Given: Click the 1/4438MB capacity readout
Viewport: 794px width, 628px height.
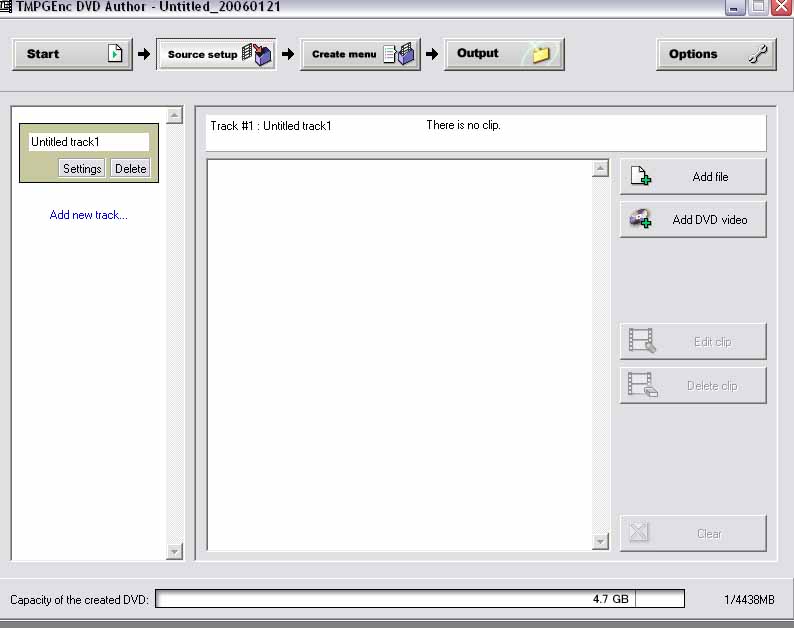Looking at the screenshot, I should [749, 600].
